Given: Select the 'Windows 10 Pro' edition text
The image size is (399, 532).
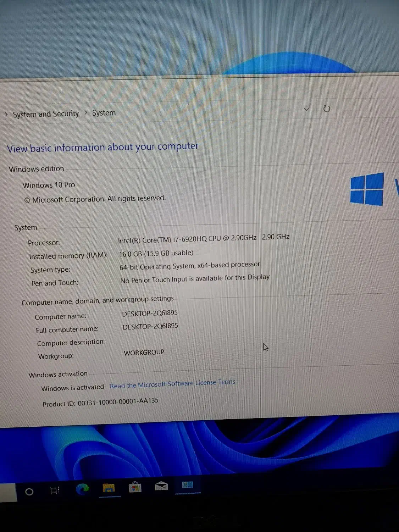Looking at the screenshot, I should pos(49,185).
